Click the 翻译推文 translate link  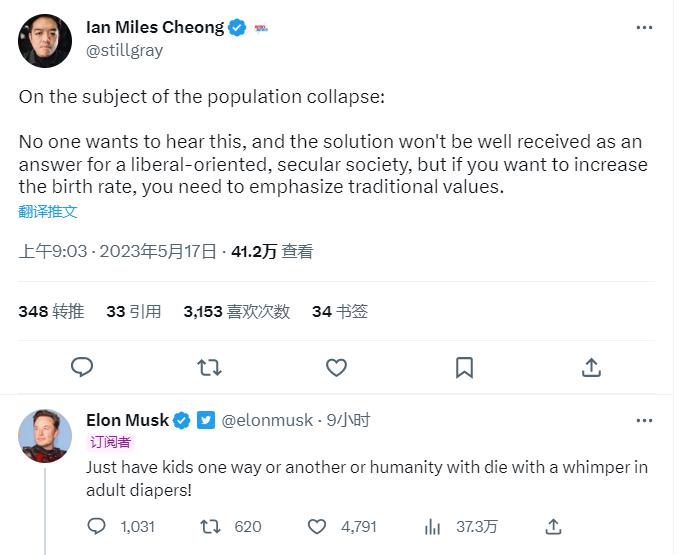click(48, 212)
